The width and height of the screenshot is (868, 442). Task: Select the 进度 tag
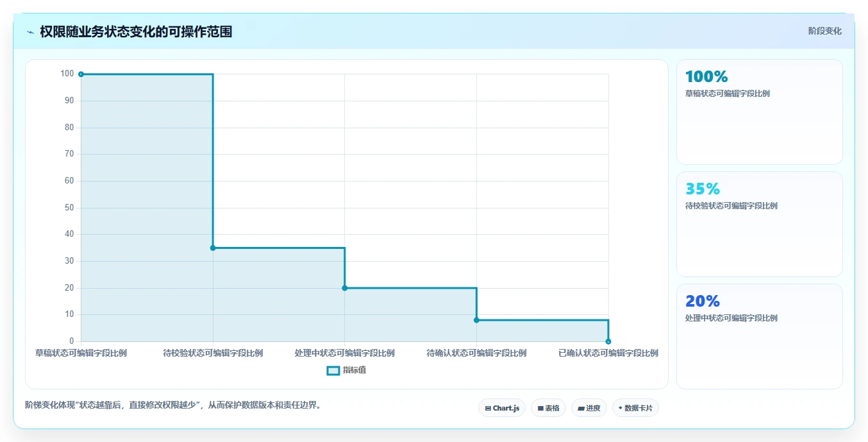589,408
